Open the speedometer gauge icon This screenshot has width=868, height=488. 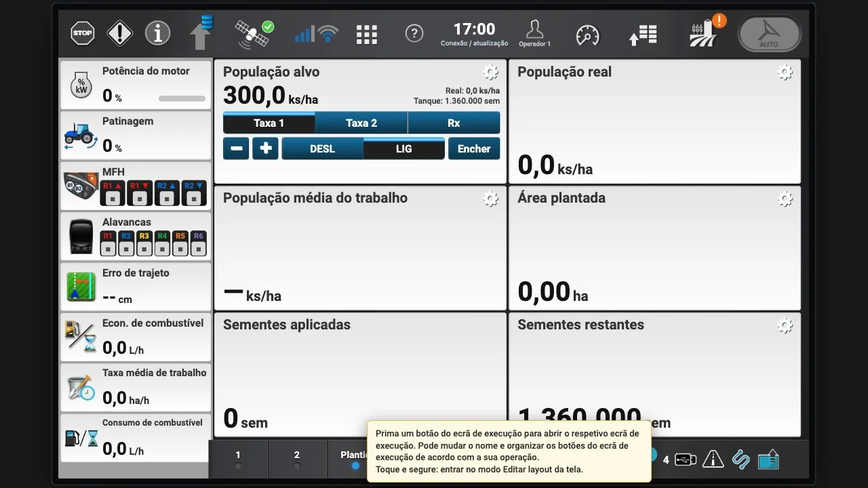pyautogui.click(x=587, y=35)
